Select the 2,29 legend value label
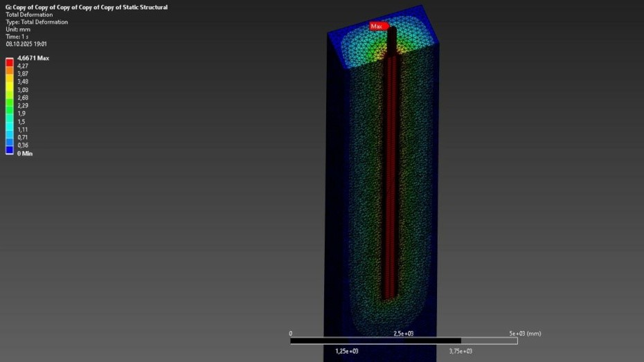The height and width of the screenshot is (362, 644). click(x=22, y=105)
